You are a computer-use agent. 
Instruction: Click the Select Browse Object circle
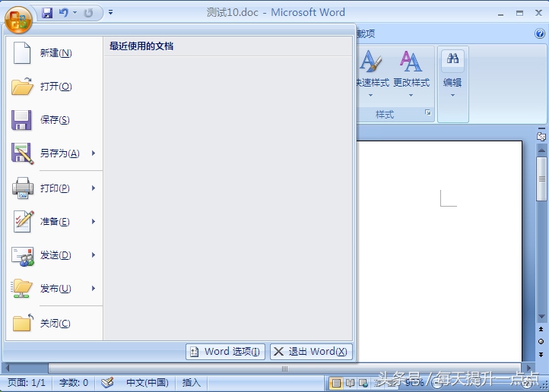tap(541, 342)
